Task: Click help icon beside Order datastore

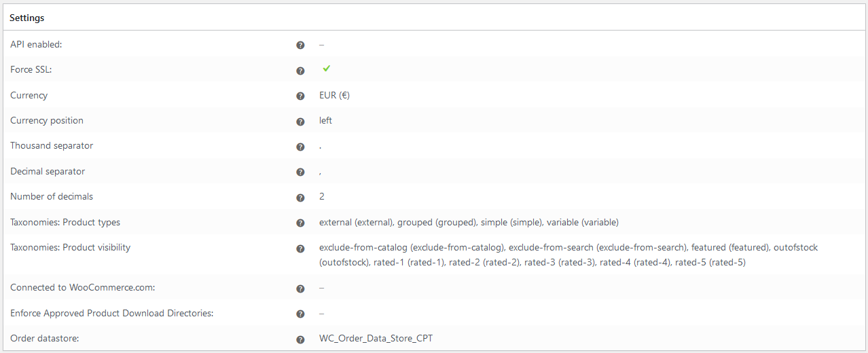Action: pyautogui.click(x=300, y=339)
